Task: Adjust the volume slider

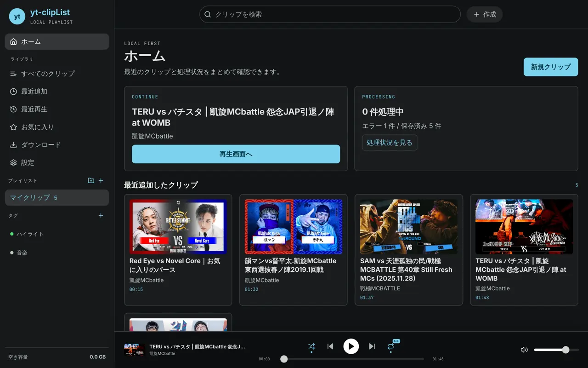Action: (556, 350)
